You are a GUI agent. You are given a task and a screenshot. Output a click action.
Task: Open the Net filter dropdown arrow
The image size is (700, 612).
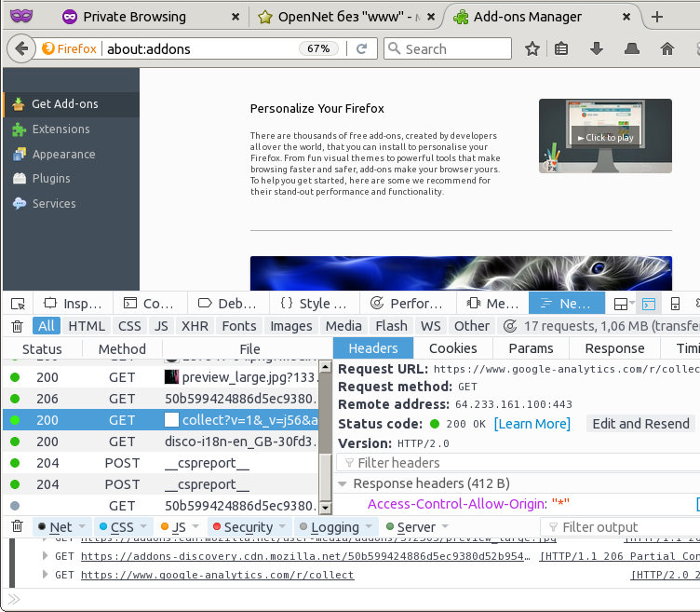(82, 527)
